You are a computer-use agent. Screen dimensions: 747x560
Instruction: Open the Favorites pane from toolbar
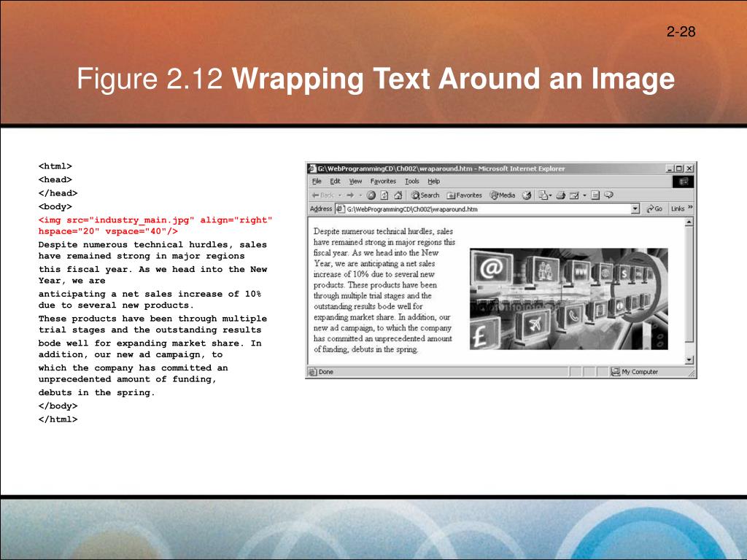[x=464, y=195]
